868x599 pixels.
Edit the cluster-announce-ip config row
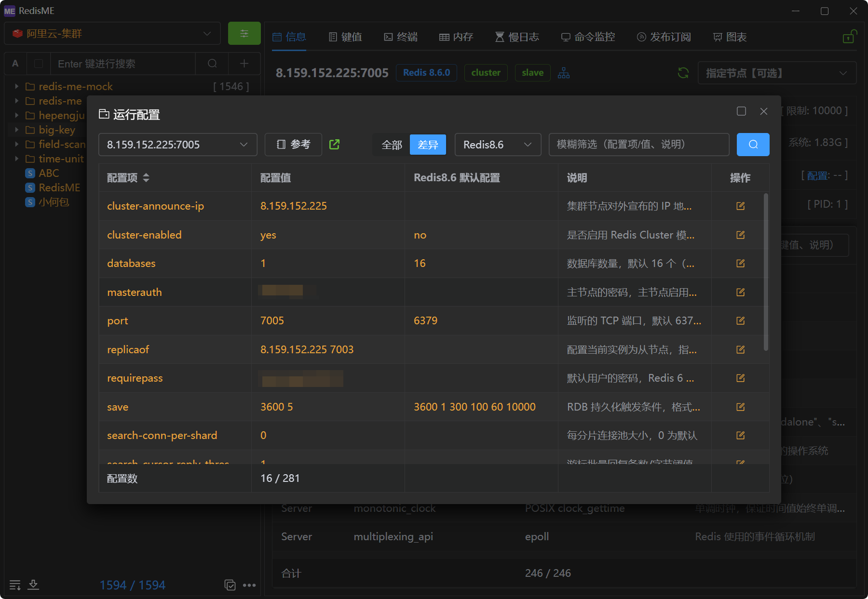point(741,206)
